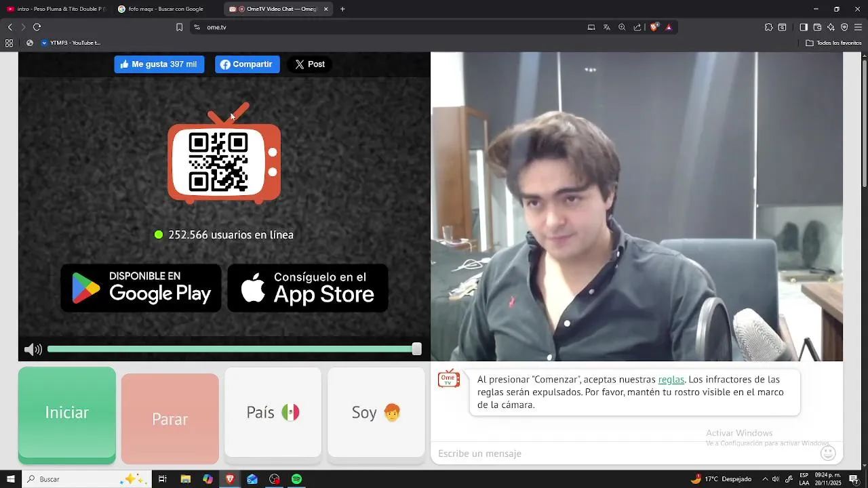Open the YTMP3 YouTube bookmark

tap(71, 43)
